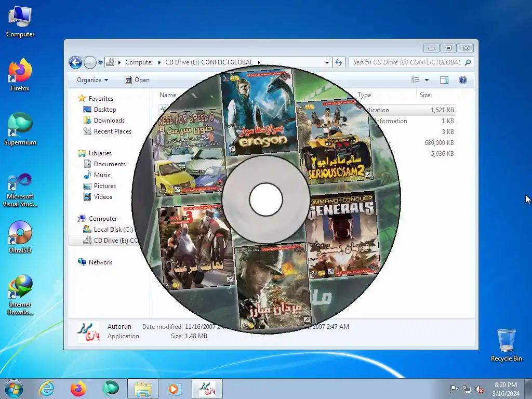Open Supermium from the taskbar

tap(111, 389)
